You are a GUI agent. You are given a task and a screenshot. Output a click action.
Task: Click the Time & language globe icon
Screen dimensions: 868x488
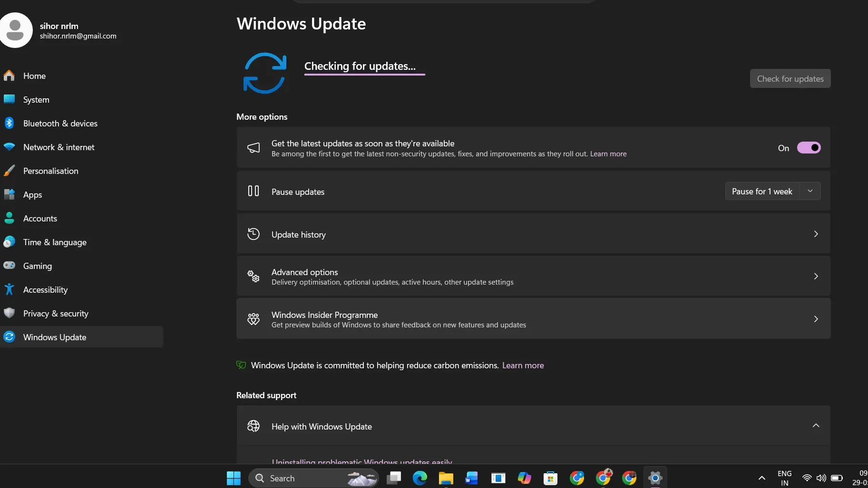pyautogui.click(x=9, y=242)
